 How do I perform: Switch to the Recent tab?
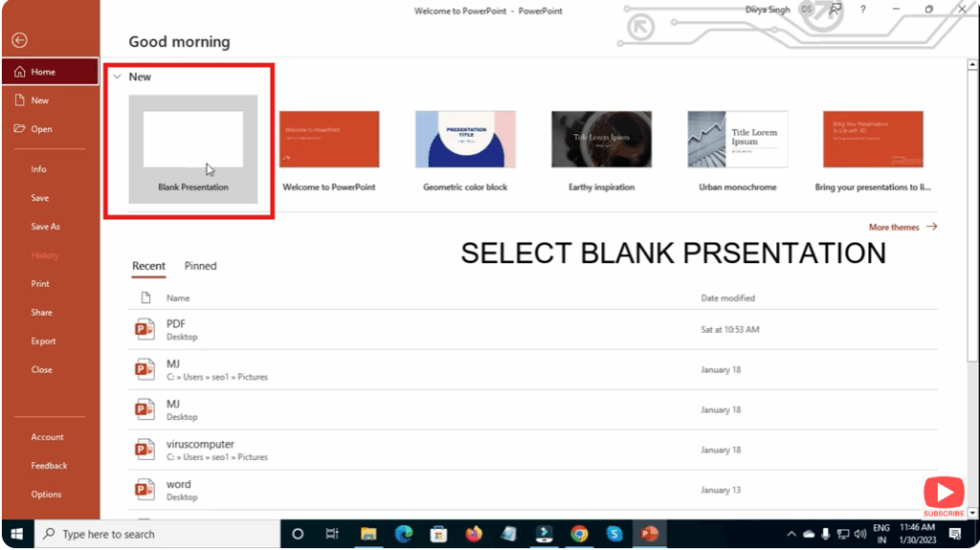[x=148, y=266]
